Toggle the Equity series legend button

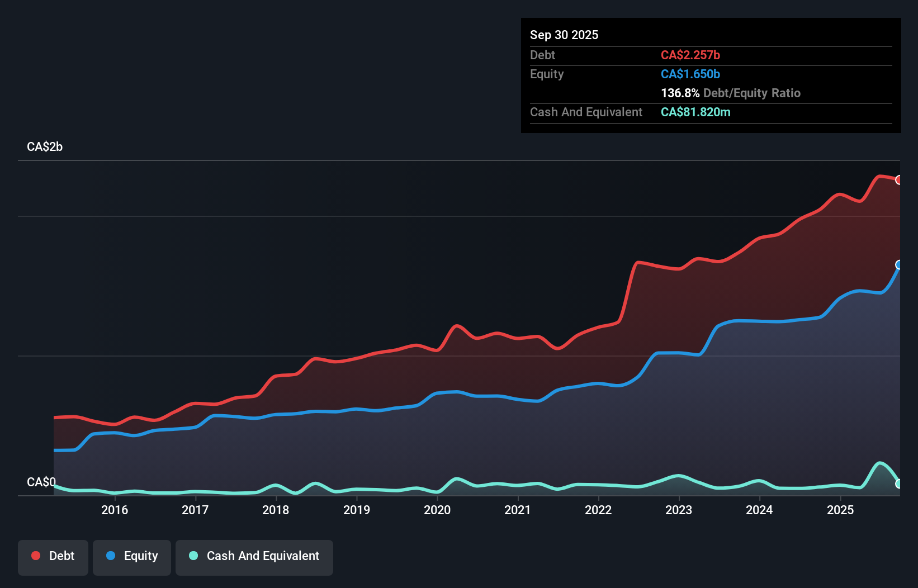(x=132, y=557)
